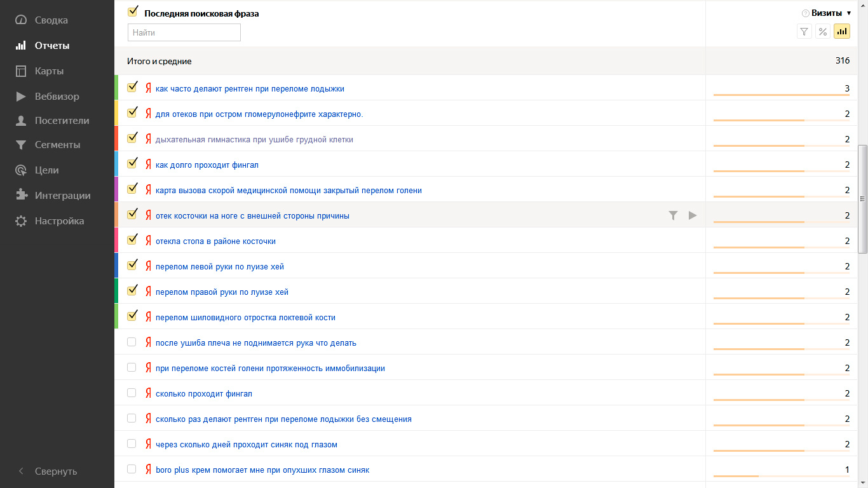Image resolution: width=868 pixels, height=488 pixels.
Task: Go to Вебвизор in the sidebar
Action: (57, 97)
